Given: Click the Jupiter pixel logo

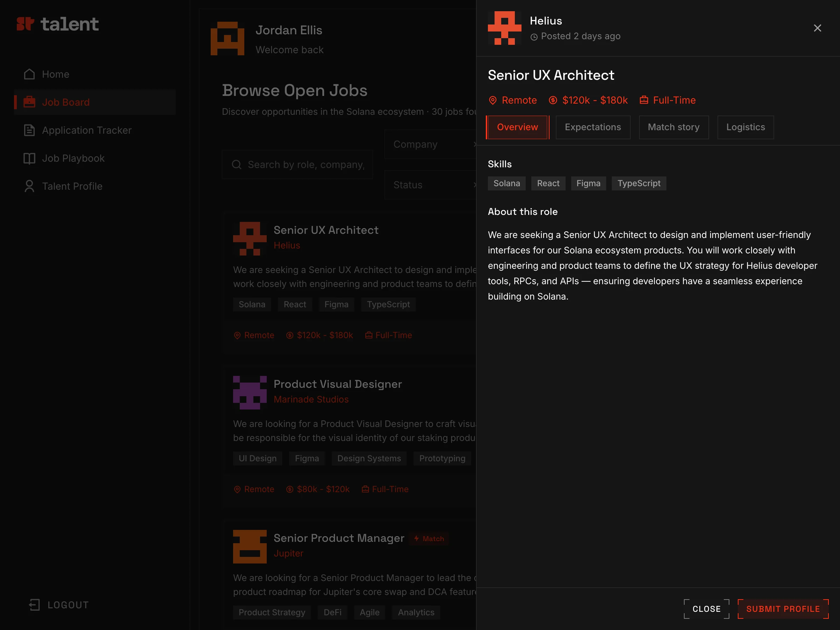Looking at the screenshot, I should click(x=250, y=546).
